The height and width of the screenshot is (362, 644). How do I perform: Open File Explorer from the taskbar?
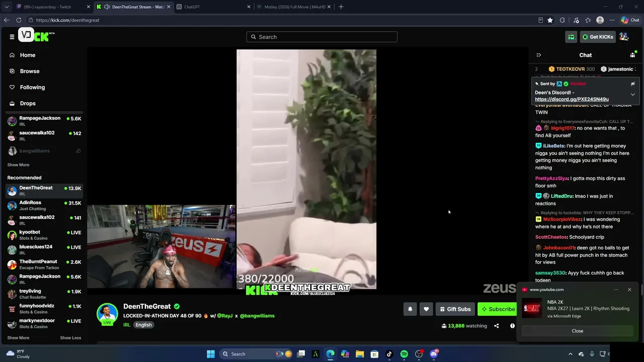(x=360, y=354)
